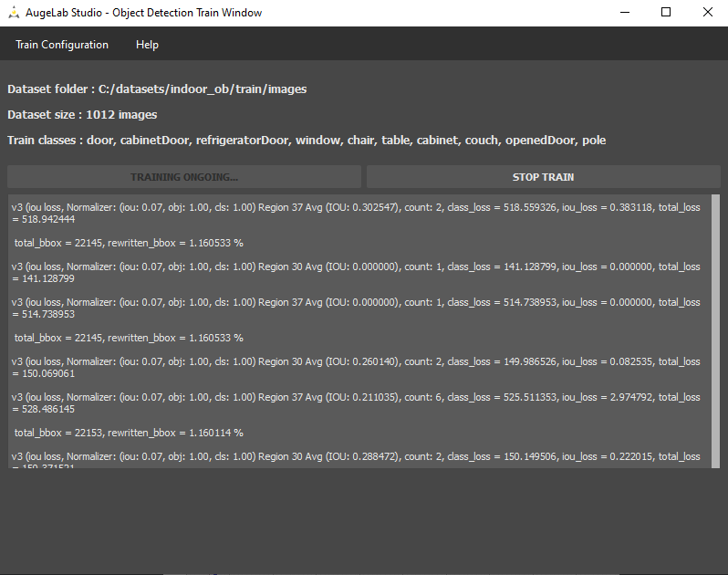
Task: Open the Train Configuration menu
Action: (x=62, y=45)
